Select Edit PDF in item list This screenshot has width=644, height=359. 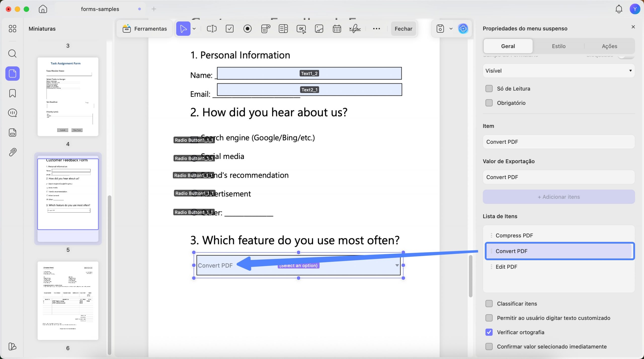[x=559, y=267]
